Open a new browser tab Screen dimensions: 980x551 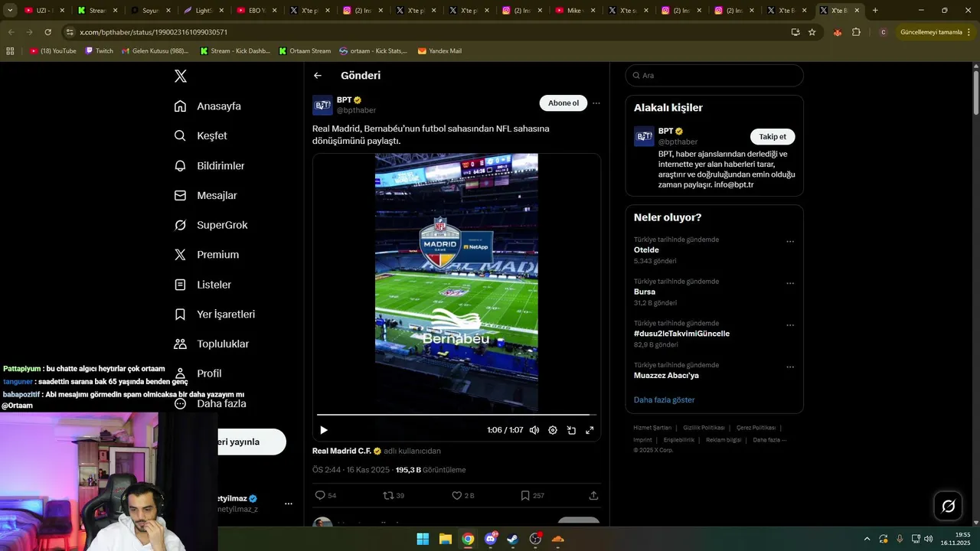[875, 11]
